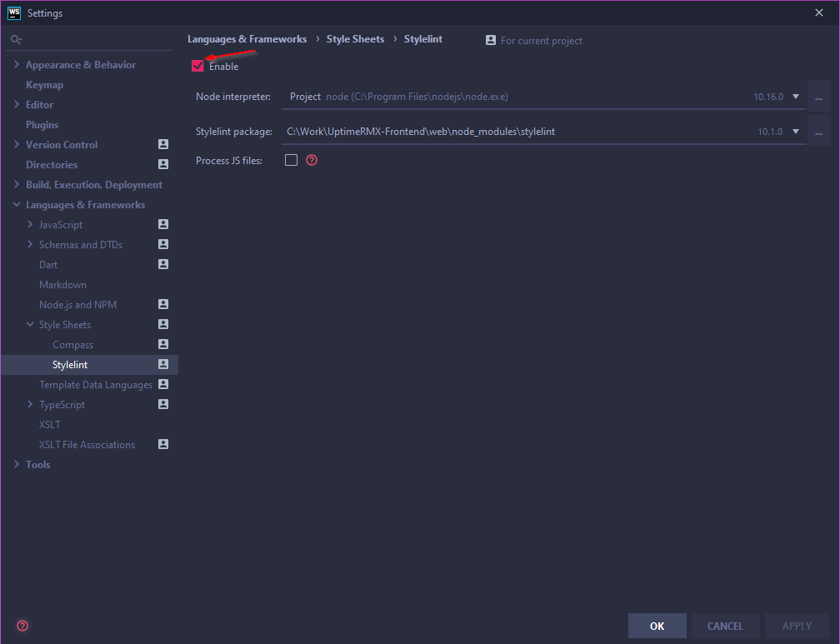The width and height of the screenshot is (840, 644).
Task: Browse for Node interpreter with ellipsis button
Action: 818,97
